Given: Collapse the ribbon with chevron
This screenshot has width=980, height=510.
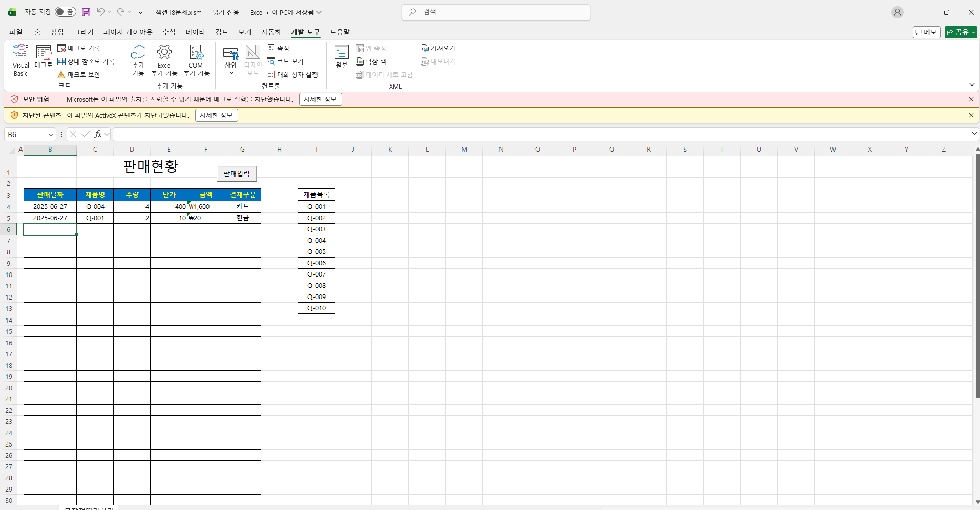Looking at the screenshot, I should [972, 85].
